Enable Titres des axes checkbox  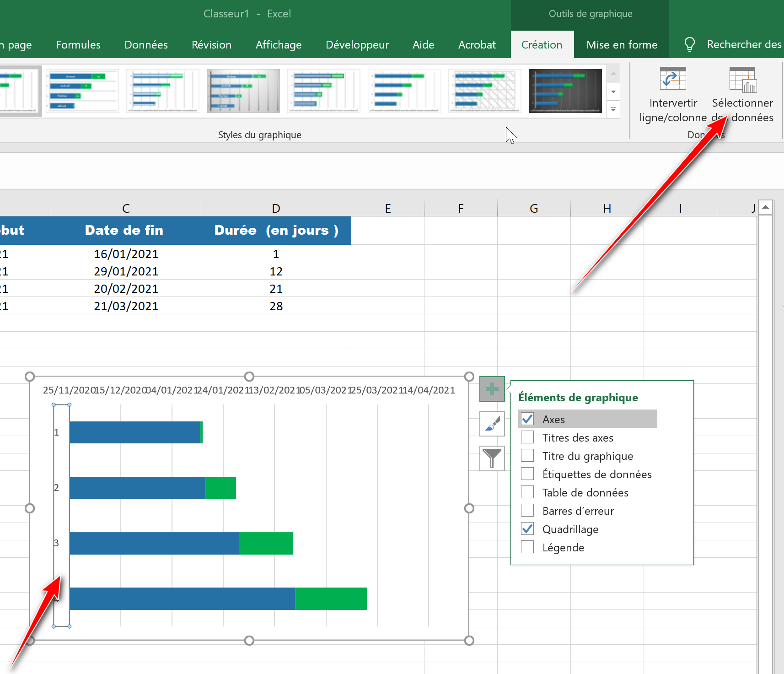527,437
